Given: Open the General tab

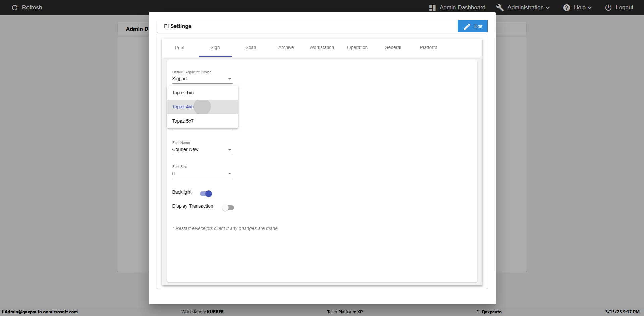Looking at the screenshot, I should point(393,47).
